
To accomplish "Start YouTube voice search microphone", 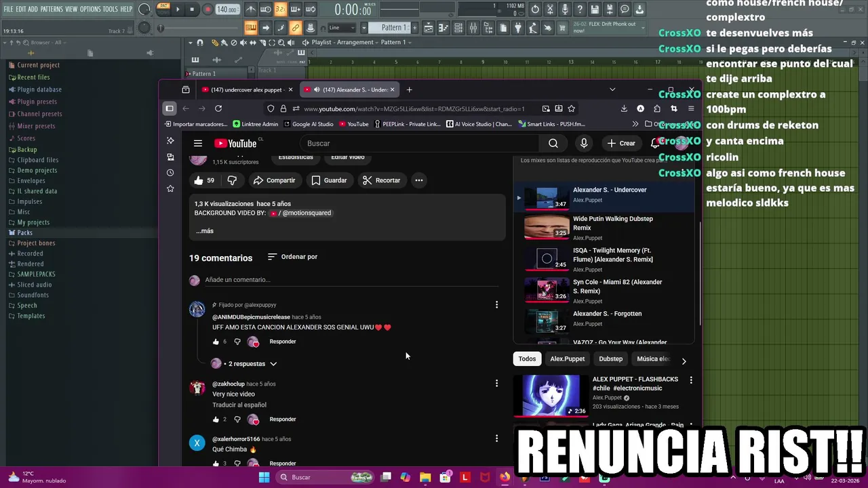I will (584, 143).
